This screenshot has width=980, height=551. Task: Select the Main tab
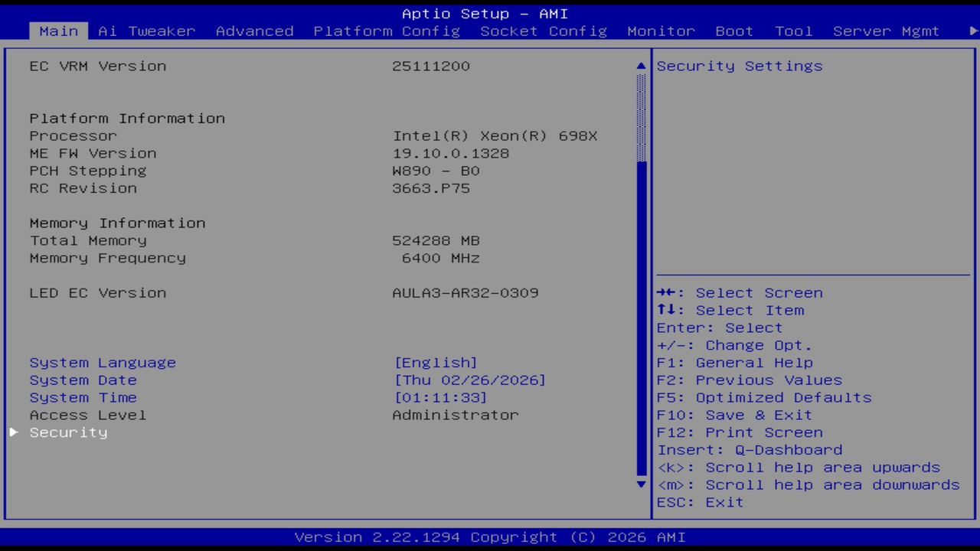click(x=58, y=31)
